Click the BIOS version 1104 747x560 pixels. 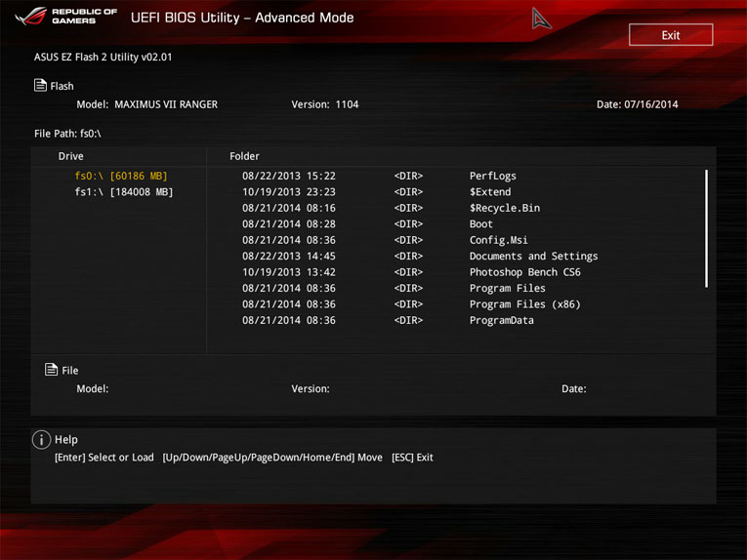pos(347,104)
